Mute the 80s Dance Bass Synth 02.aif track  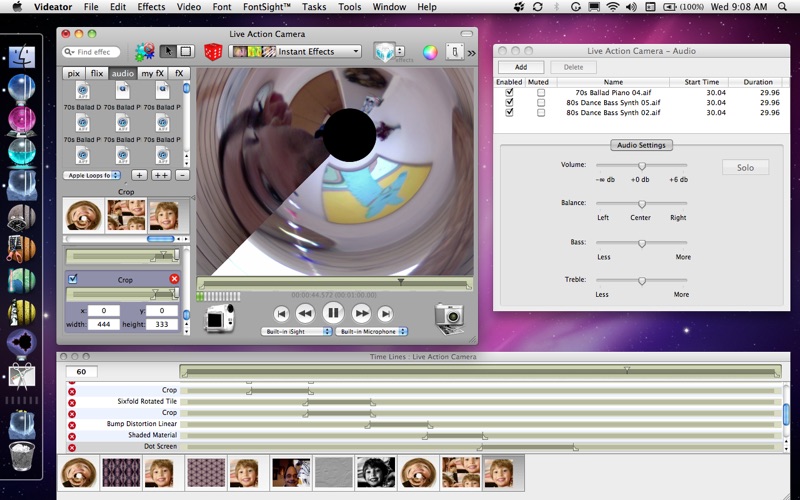tap(541, 113)
